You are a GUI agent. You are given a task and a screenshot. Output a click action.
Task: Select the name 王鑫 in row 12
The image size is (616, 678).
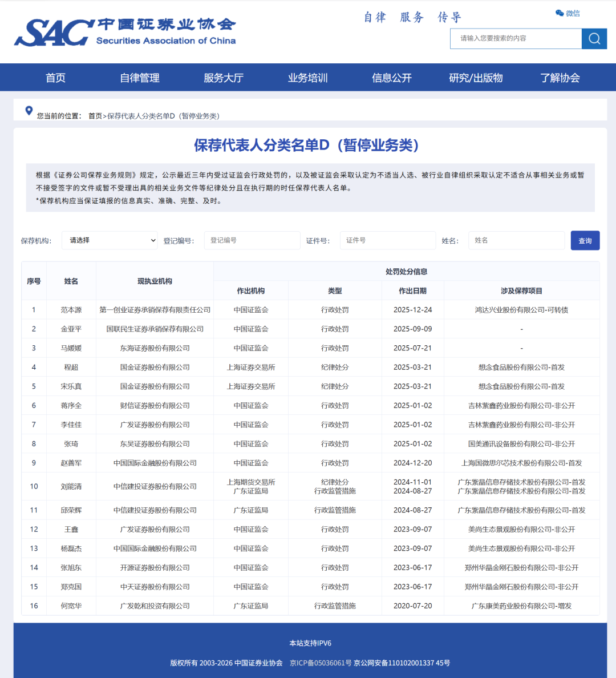(71, 529)
